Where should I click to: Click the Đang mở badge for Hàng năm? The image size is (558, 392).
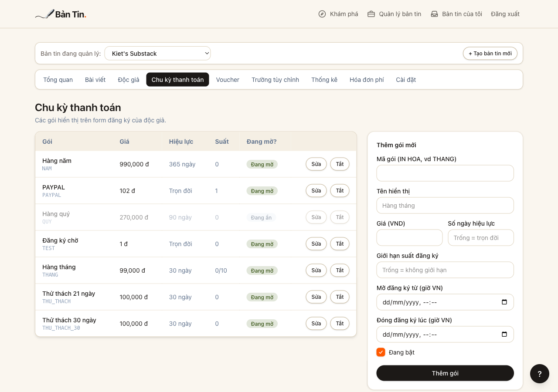(x=262, y=164)
